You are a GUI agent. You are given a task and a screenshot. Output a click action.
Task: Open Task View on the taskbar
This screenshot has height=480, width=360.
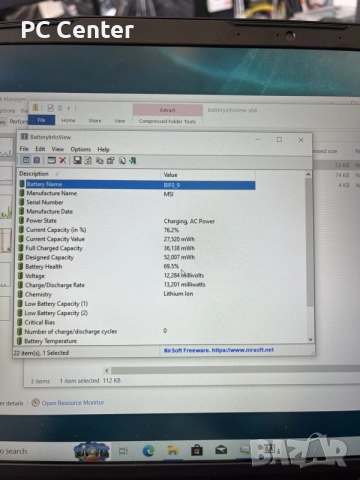click(x=123, y=451)
